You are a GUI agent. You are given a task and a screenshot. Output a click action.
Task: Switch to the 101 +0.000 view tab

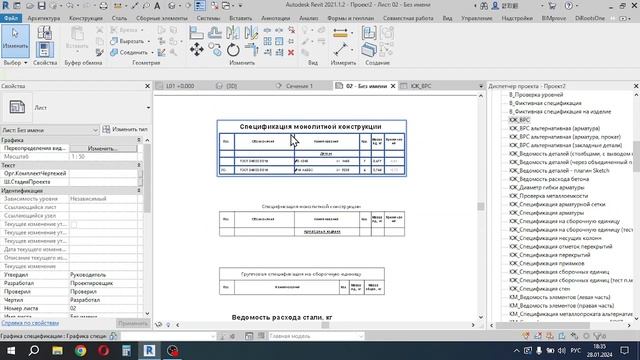point(180,86)
